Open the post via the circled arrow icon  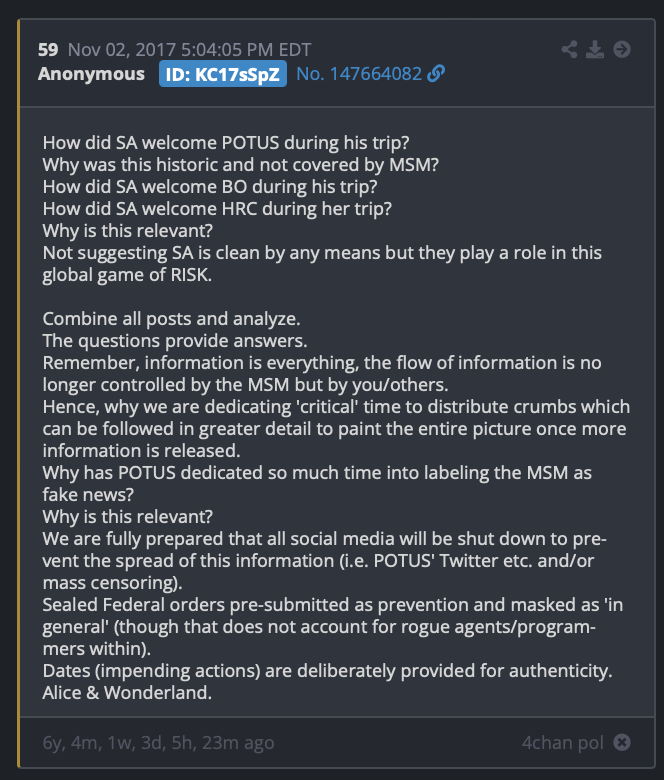coord(622,49)
